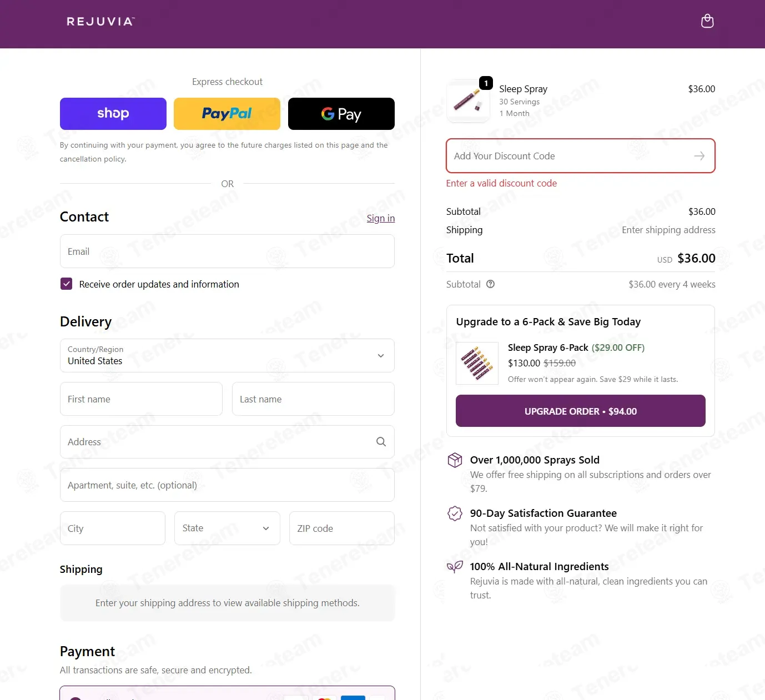765x700 pixels.
Task: Click the 90-Day Guarantee badge icon
Action: [x=455, y=513]
